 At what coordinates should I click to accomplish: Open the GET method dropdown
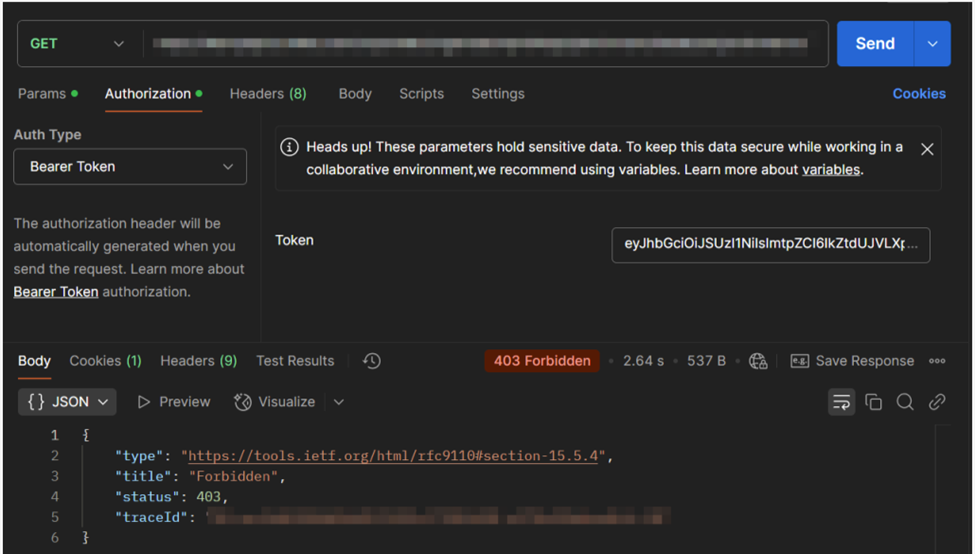pyautogui.click(x=78, y=44)
